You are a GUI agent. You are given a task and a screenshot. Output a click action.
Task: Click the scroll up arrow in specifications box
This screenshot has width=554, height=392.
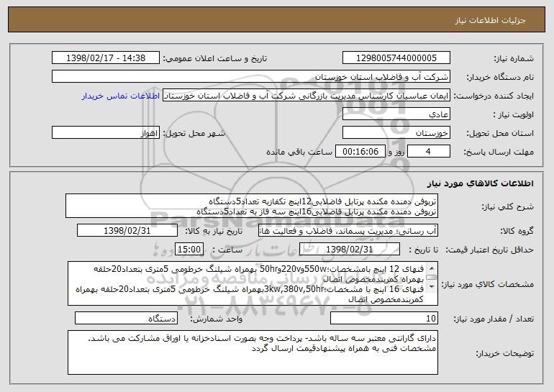432,268
